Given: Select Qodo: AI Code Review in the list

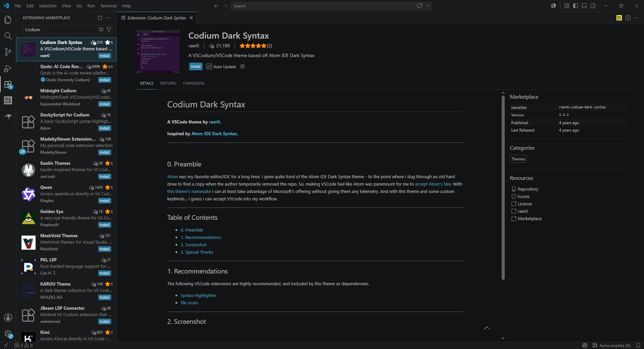Looking at the screenshot, I should [66, 73].
